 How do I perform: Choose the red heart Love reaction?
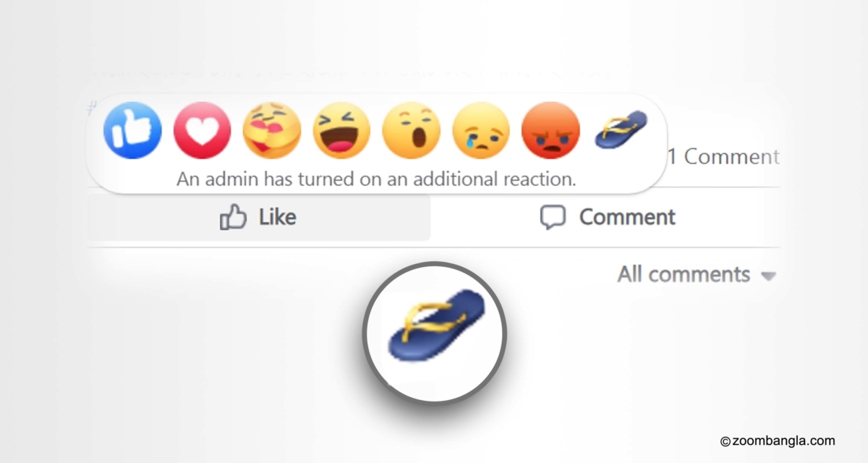(203, 130)
